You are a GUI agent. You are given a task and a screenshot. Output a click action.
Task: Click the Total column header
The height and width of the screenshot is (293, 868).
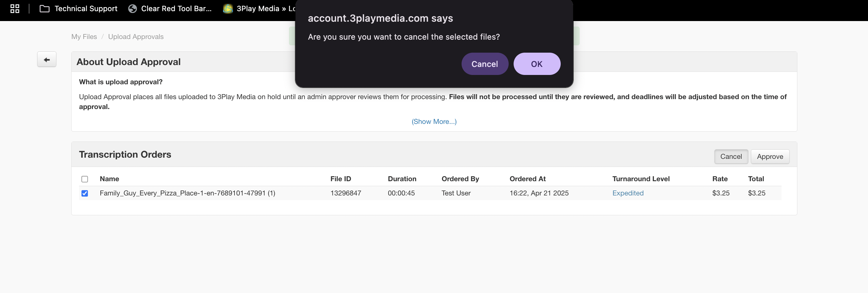pos(756,179)
